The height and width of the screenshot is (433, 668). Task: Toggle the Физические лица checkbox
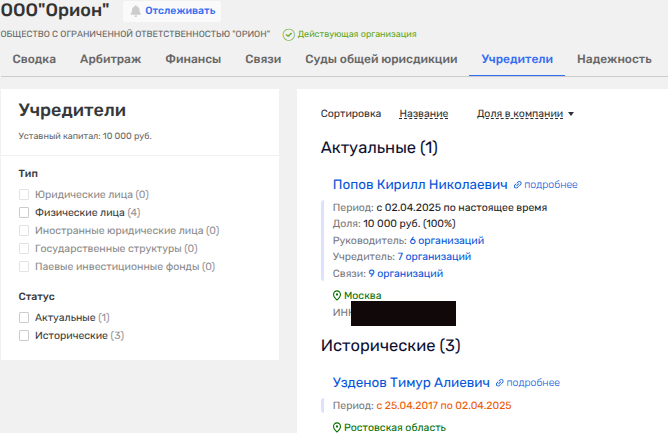24,212
